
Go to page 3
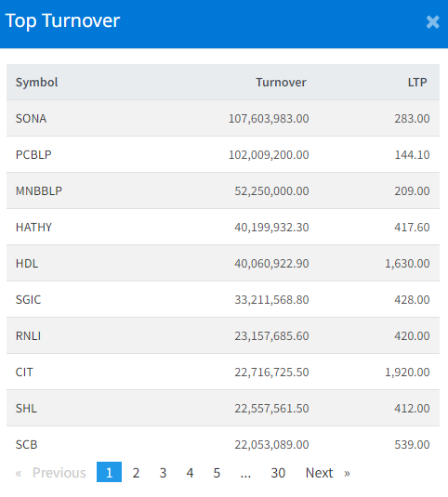tap(163, 473)
